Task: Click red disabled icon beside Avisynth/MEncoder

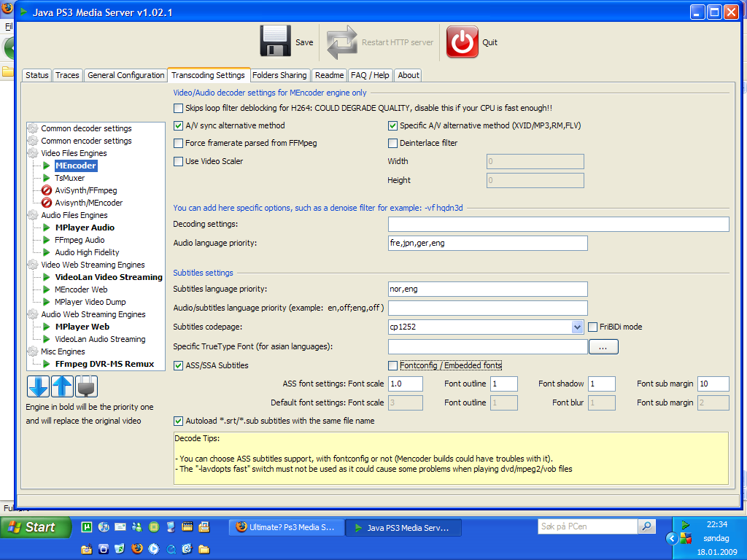Action: pos(47,203)
